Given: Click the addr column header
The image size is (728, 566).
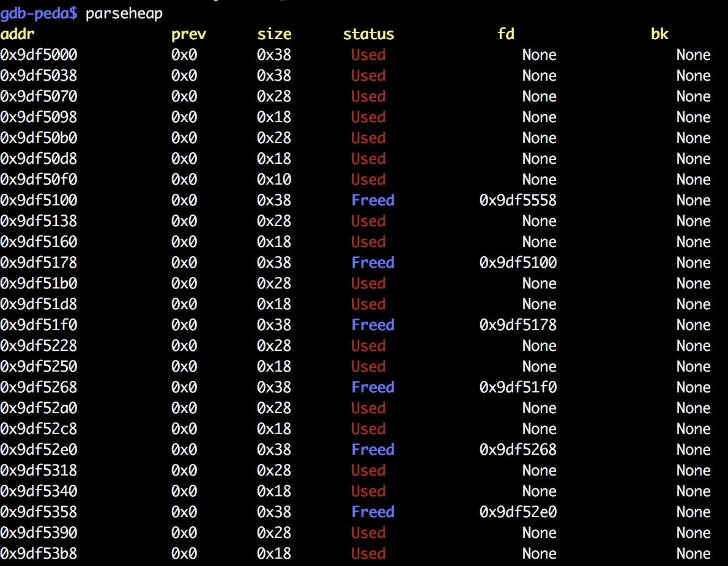Looking at the screenshot, I should click(17, 34).
